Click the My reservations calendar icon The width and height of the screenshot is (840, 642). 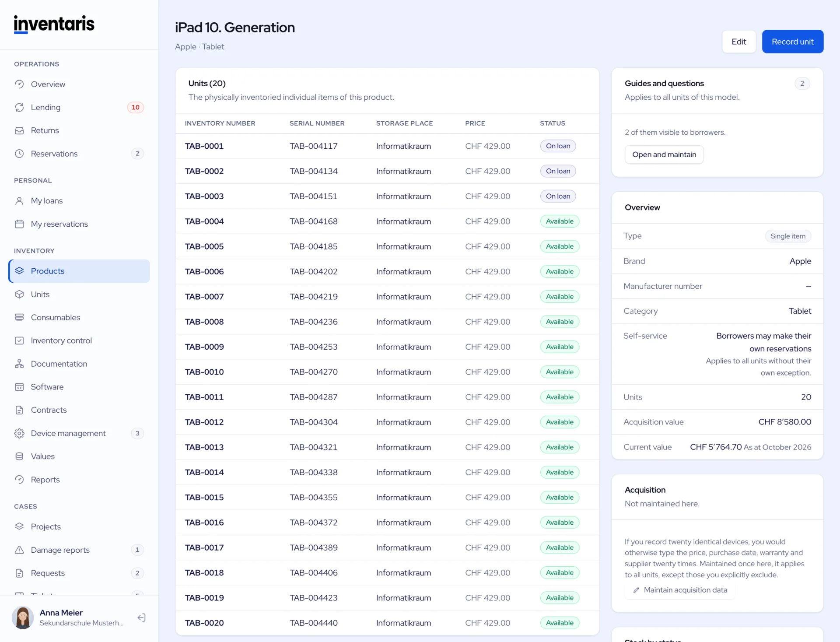[x=19, y=224]
